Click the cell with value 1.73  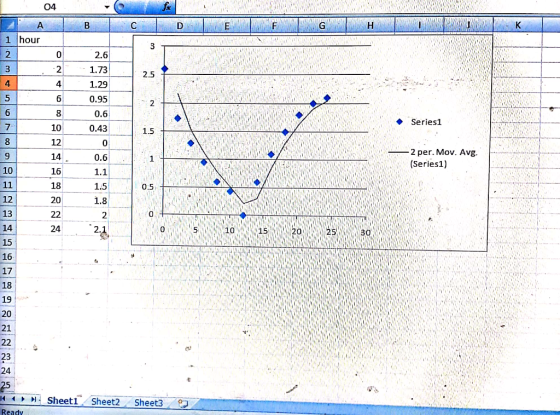(87, 69)
